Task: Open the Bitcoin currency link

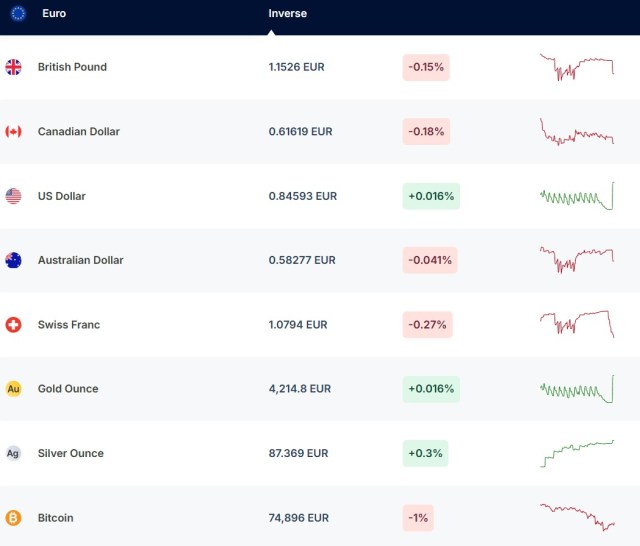Action: coord(55,518)
